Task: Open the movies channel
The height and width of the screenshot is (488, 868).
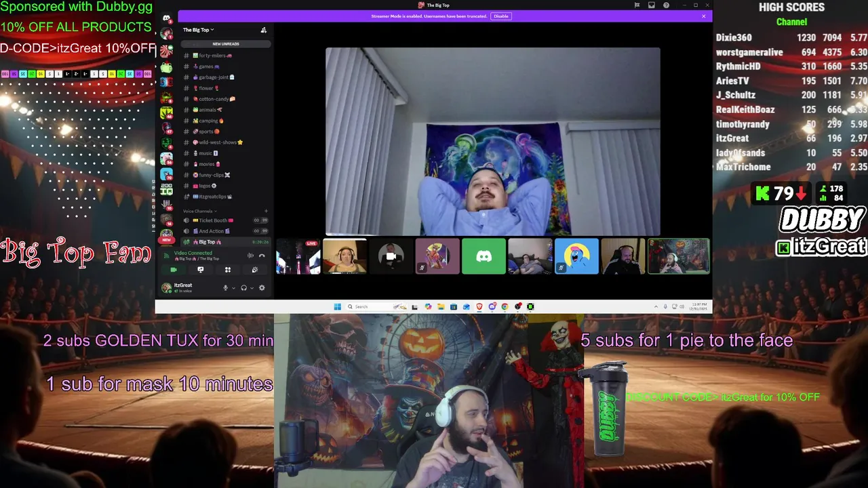Action: pos(226,164)
